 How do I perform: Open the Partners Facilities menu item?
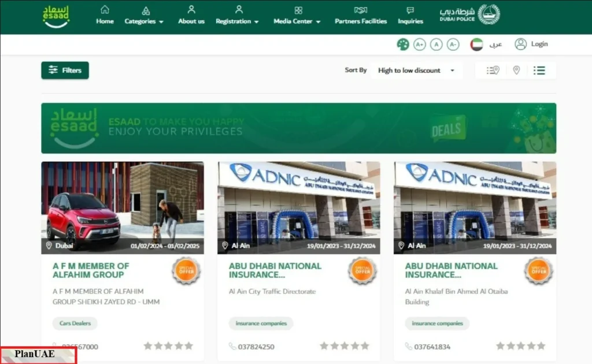point(361,21)
